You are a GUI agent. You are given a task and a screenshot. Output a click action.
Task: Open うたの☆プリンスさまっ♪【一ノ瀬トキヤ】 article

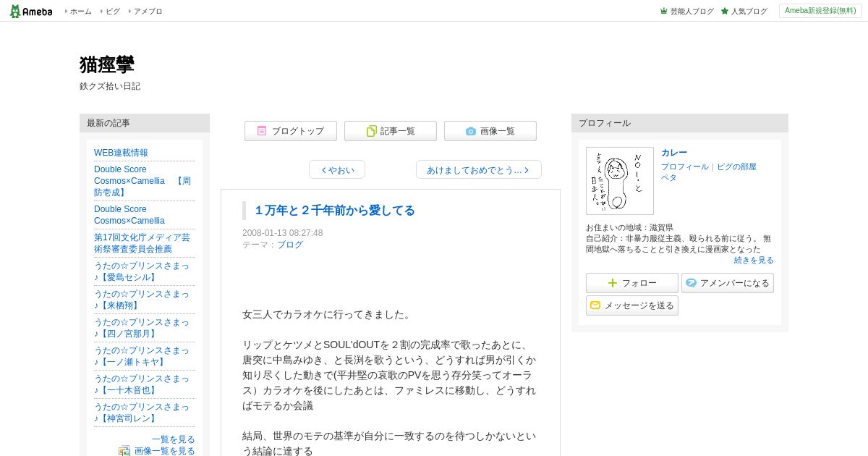(142, 356)
